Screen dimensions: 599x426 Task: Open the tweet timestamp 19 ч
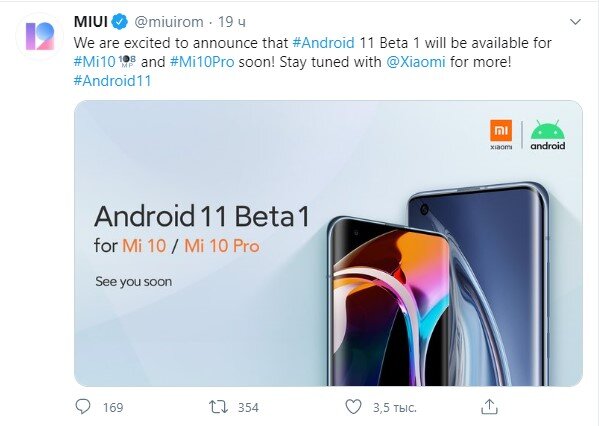[232, 22]
